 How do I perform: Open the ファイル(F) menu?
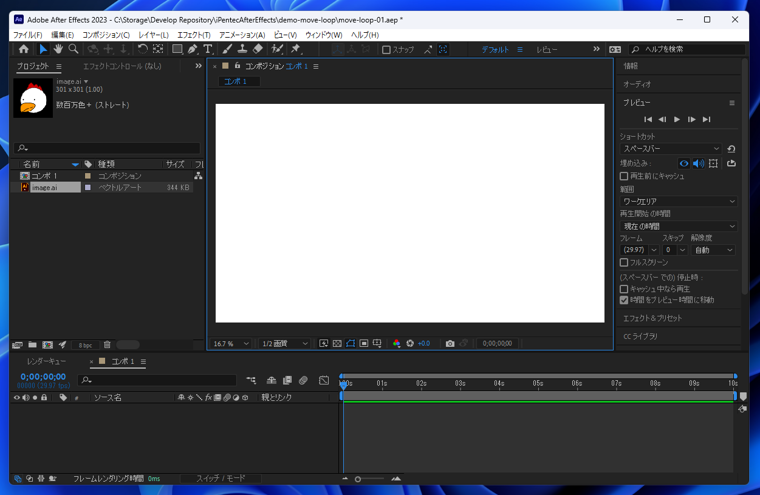[28, 35]
